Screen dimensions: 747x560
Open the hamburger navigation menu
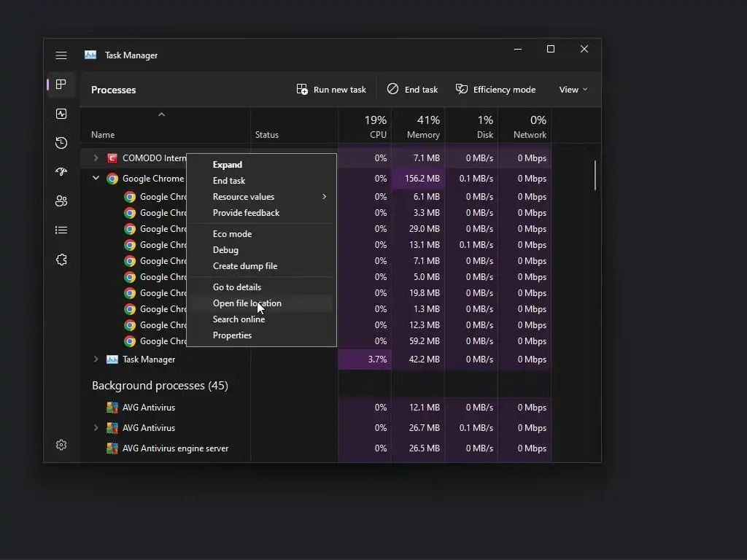click(x=61, y=55)
